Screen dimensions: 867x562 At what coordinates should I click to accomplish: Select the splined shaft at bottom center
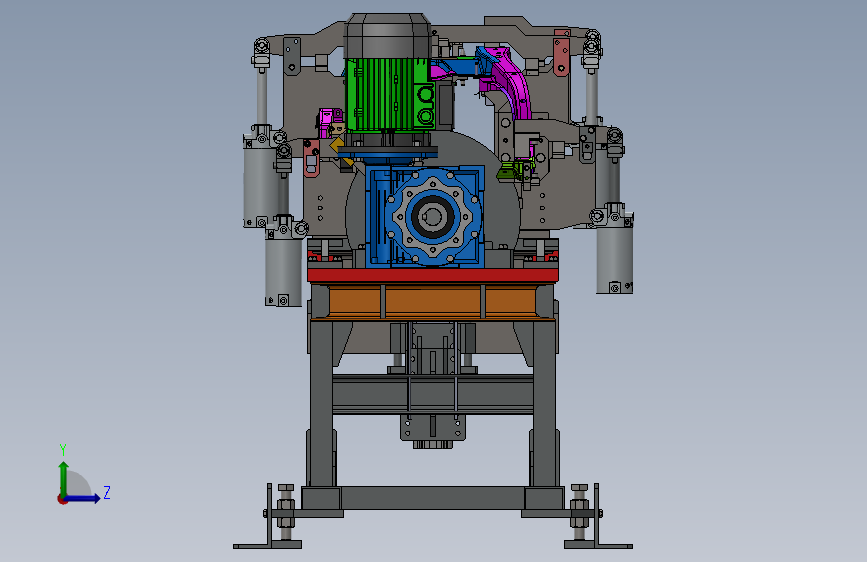(432, 444)
